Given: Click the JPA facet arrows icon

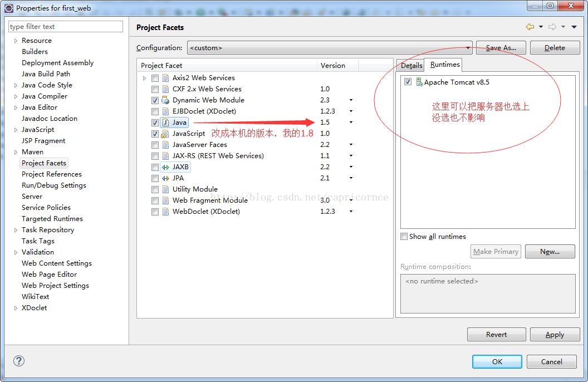Looking at the screenshot, I should pyautogui.click(x=165, y=178).
